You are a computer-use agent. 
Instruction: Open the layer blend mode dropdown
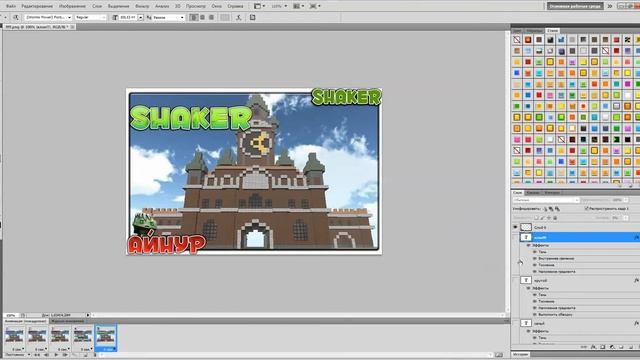[x=546, y=200]
